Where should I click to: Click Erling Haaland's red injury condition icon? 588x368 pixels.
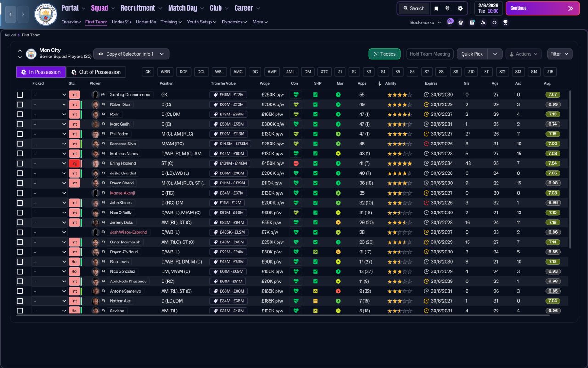pos(296,163)
